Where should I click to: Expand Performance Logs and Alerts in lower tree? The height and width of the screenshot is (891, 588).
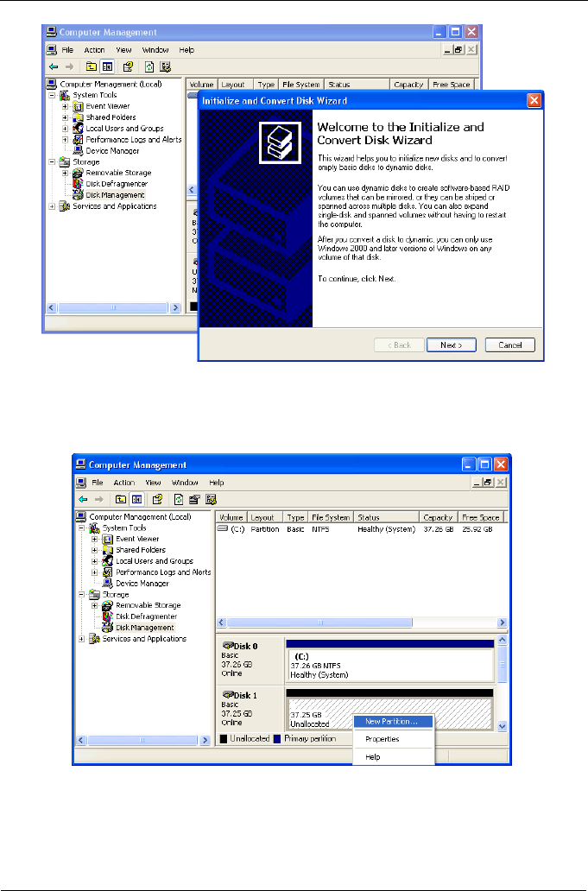click(x=95, y=572)
